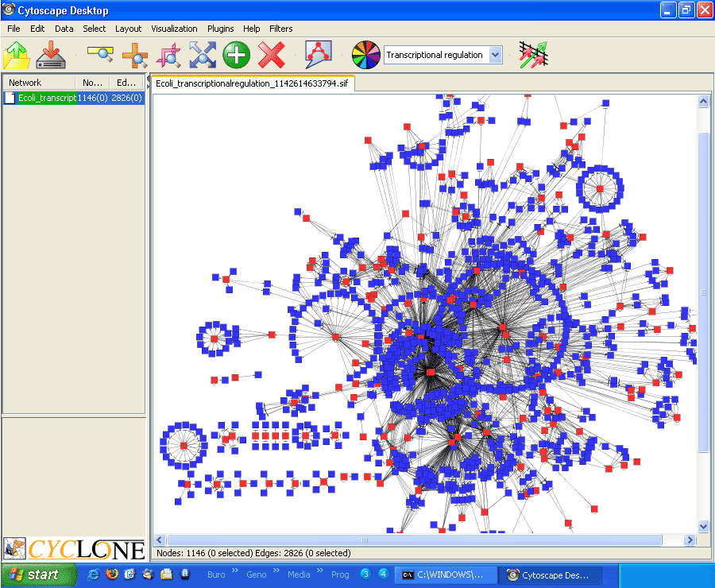Click the No... nodes column header
This screenshot has width=715, height=588.
click(x=93, y=83)
